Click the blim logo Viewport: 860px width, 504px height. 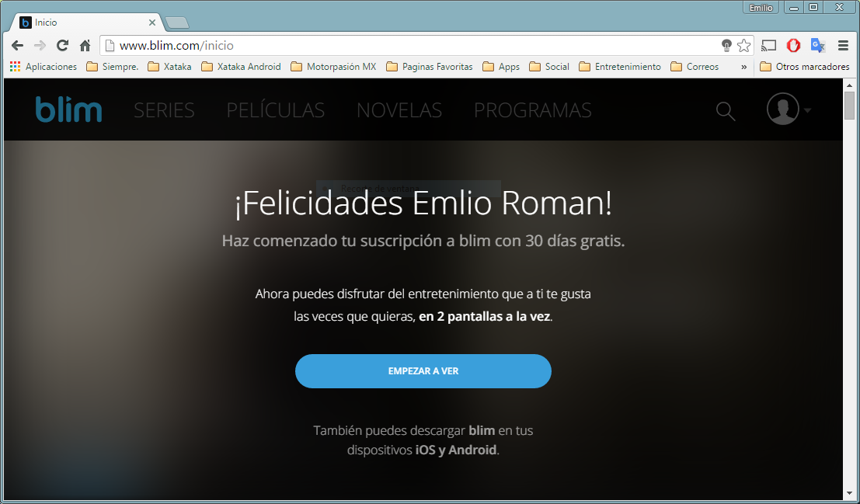[68, 109]
